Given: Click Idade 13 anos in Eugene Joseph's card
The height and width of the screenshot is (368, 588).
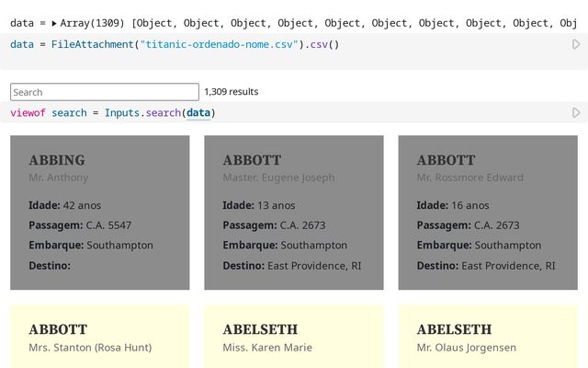Looking at the screenshot, I should pos(259,205).
